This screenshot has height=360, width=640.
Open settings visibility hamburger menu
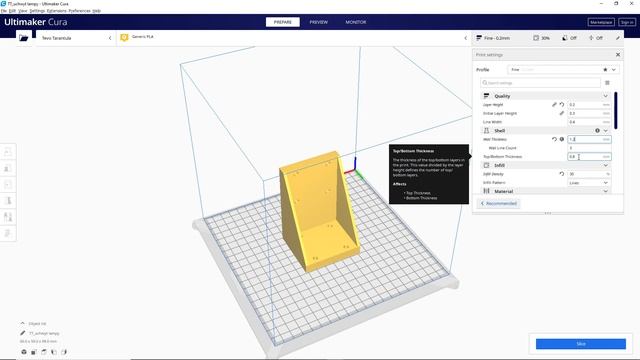pyautogui.click(x=607, y=83)
